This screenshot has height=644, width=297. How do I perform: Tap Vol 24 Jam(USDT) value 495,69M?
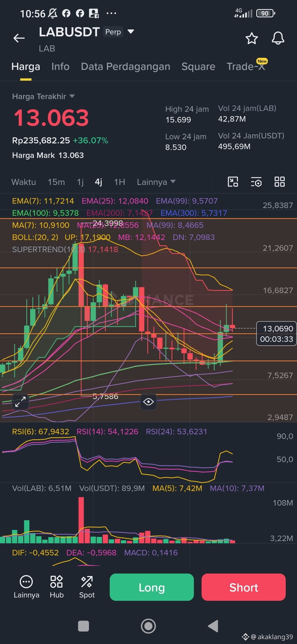point(234,146)
